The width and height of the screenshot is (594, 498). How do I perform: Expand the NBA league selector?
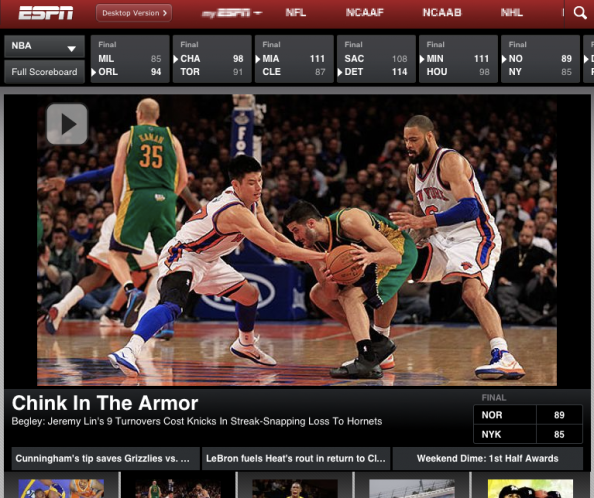(44, 47)
